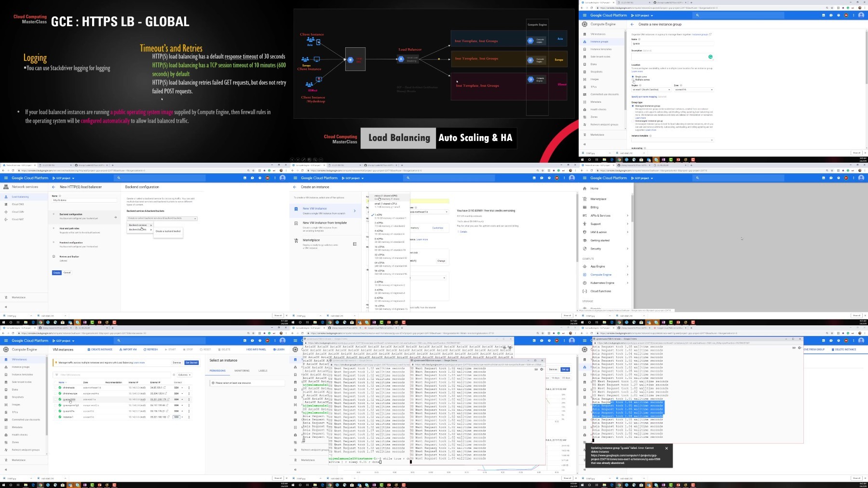Click Get Started on Load Balancing banner
The image size is (868, 488).
[x=191, y=363]
